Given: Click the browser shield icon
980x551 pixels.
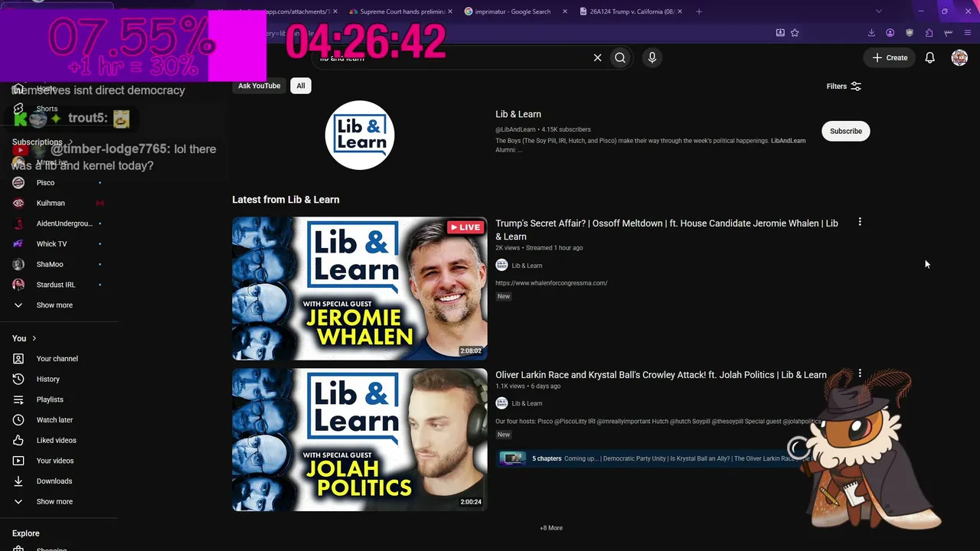Looking at the screenshot, I should click(x=910, y=33).
